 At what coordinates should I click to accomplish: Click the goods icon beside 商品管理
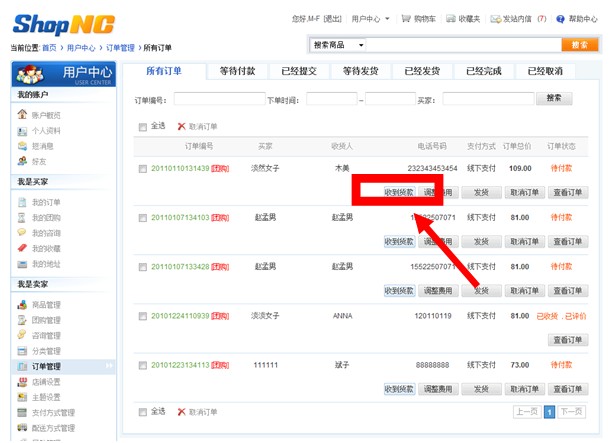[22, 304]
